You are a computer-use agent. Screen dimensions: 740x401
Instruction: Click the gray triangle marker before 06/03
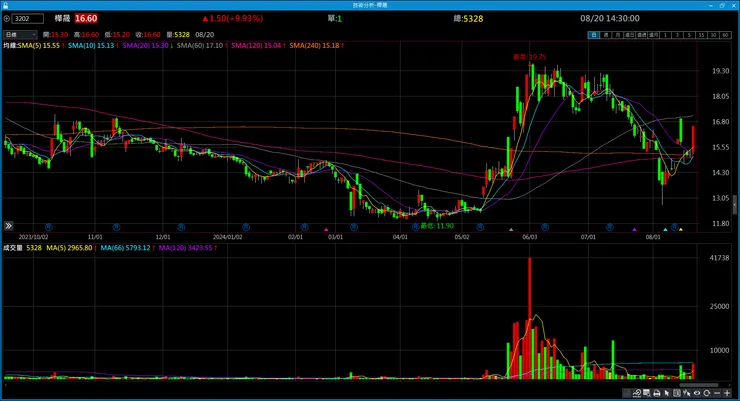(x=511, y=230)
